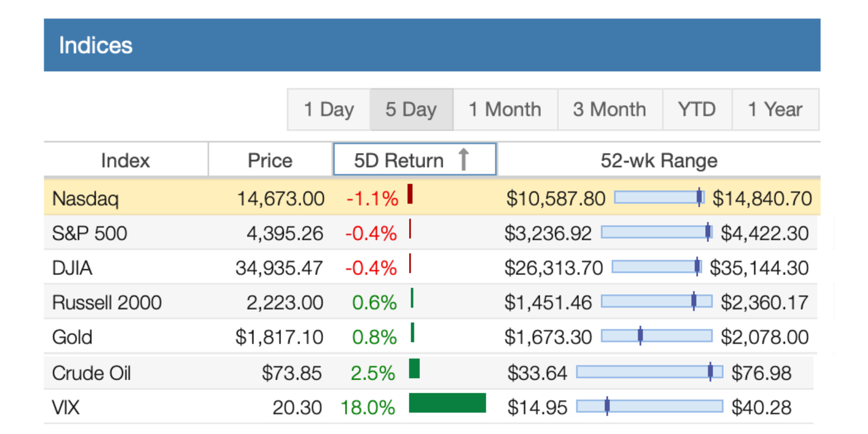Click the S&P 500 52-week range bar
This screenshot has height=434, width=868.
[657, 232]
